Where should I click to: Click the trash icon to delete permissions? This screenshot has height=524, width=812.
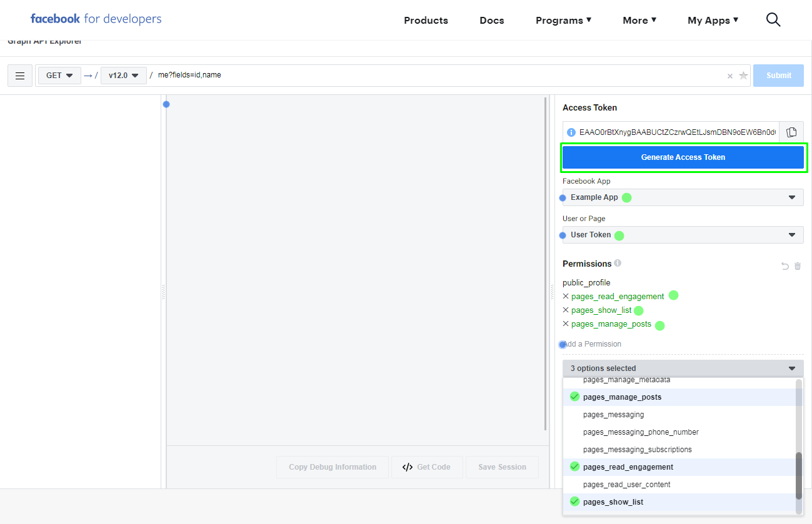[x=798, y=266]
